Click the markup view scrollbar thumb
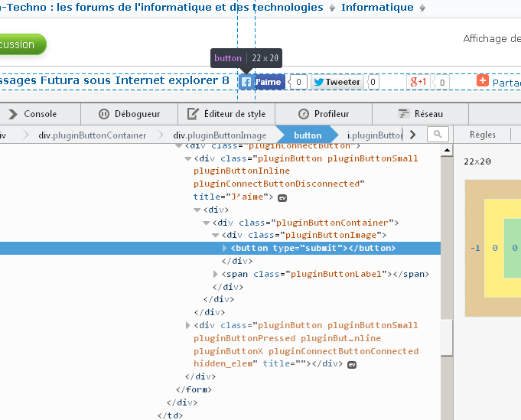 coord(447,337)
